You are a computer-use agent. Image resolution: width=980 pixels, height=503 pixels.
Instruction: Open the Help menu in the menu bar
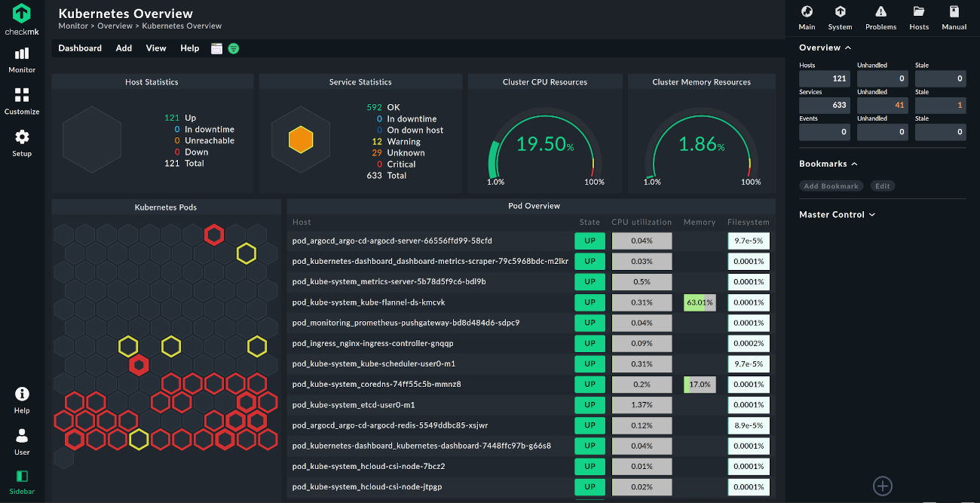190,48
